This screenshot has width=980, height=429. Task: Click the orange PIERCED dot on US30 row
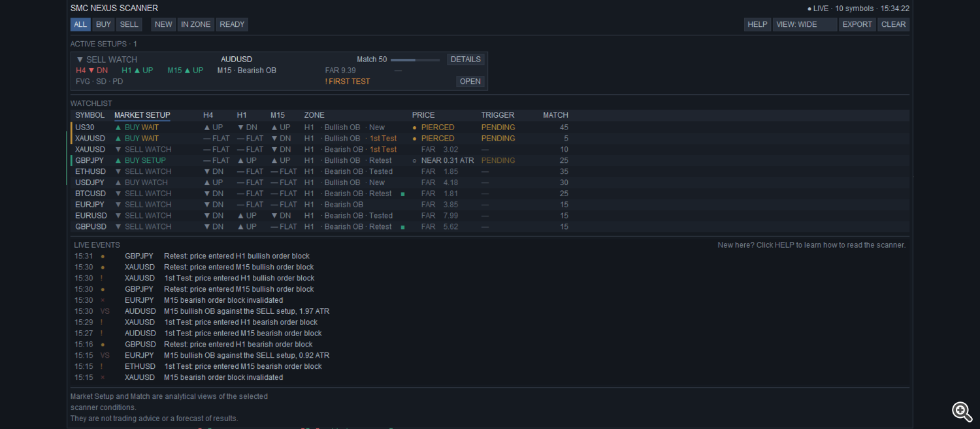414,128
